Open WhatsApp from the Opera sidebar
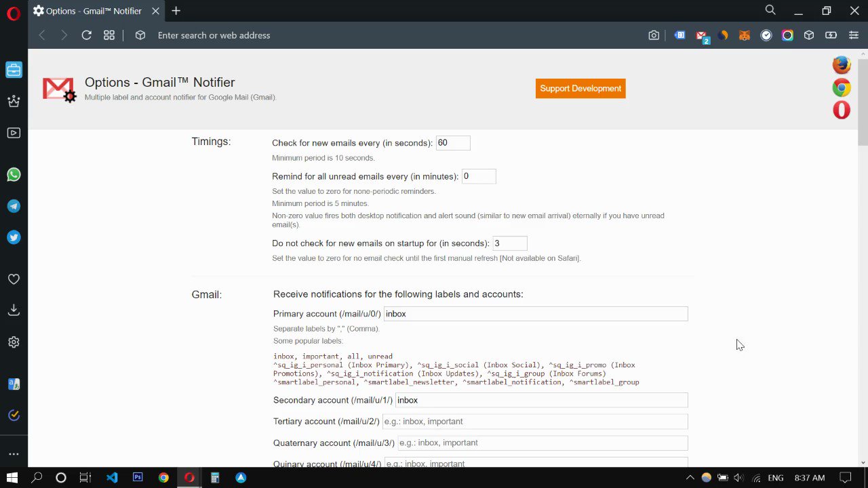The image size is (868, 488). tap(14, 175)
